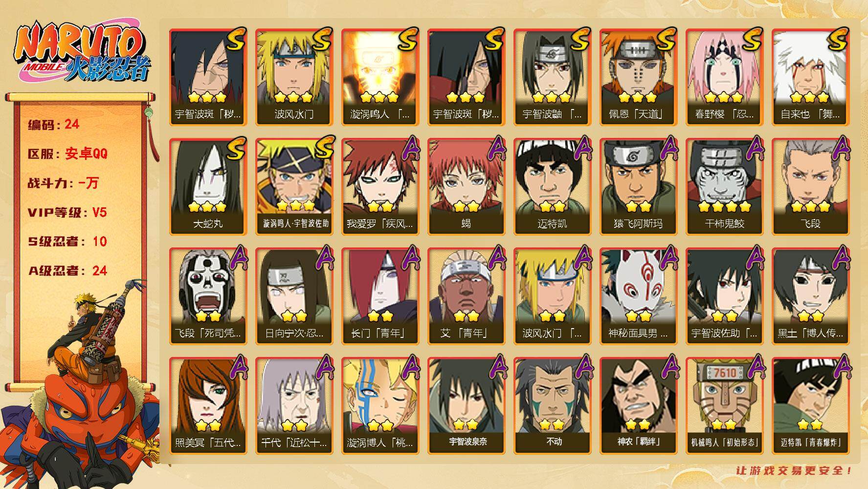Screen dimensions: 868x489
Task: Select the 神秘面具男 masked character card
Action: [x=638, y=296]
